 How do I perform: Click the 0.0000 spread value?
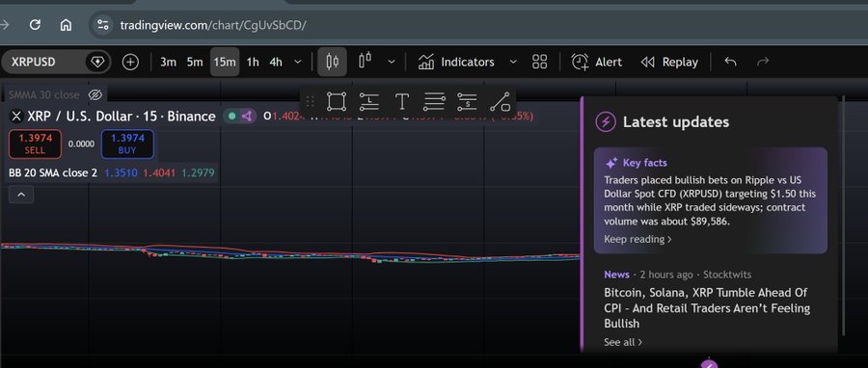(x=81, y=144)
